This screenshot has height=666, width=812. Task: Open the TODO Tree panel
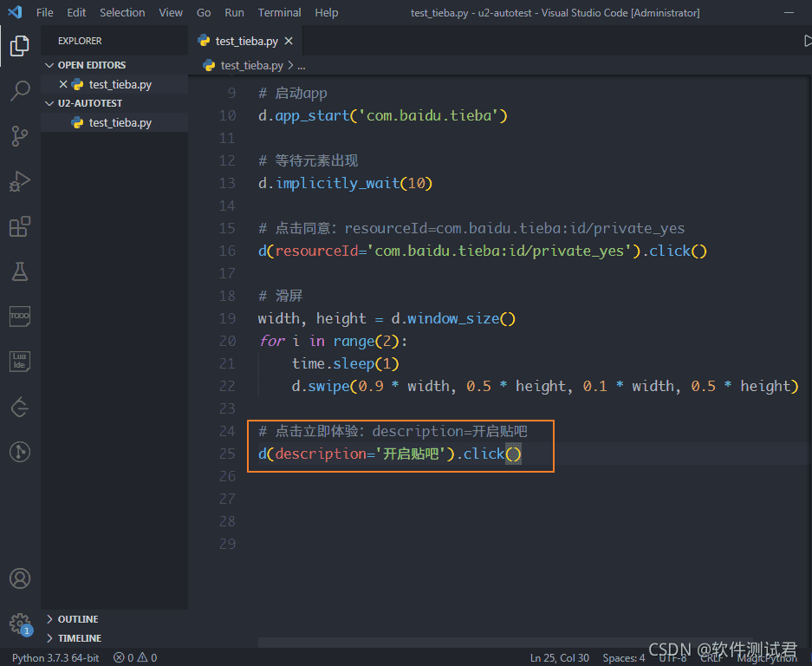coord(19,317)
